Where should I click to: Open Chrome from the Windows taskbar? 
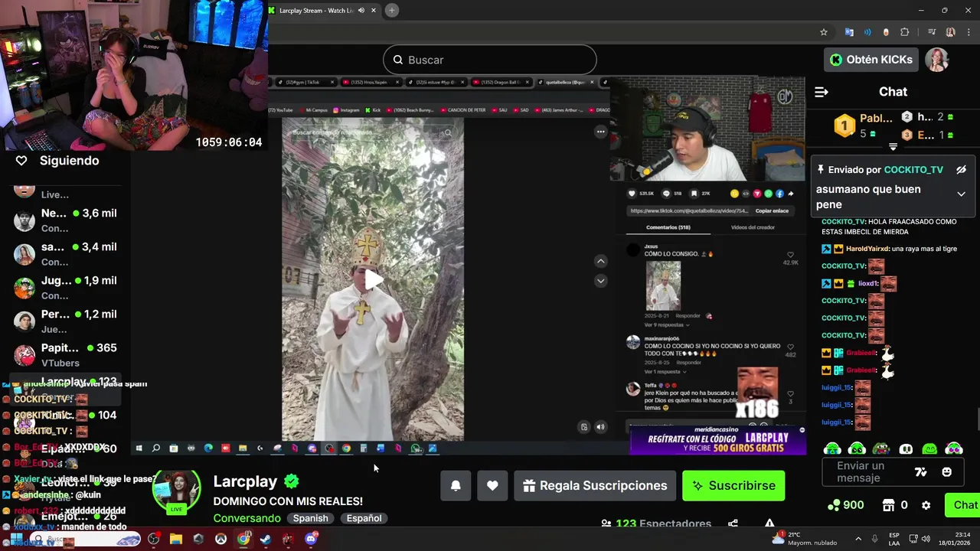coord(243,539)
